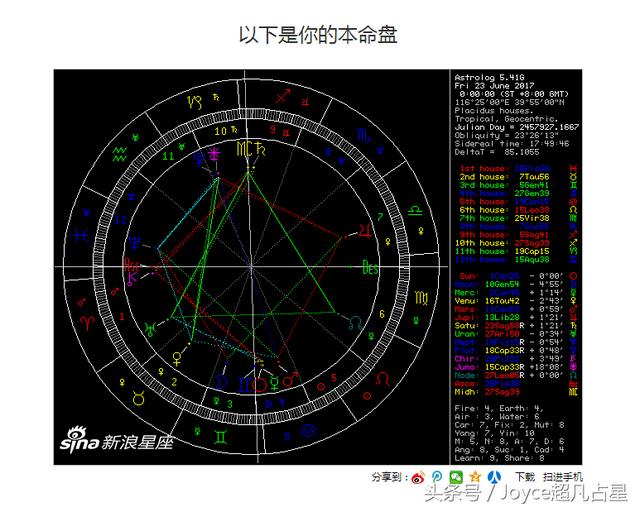Click the 'Venu: 16Tau42' planet row
Screen dimensions: 640x512
click(516, 301)
